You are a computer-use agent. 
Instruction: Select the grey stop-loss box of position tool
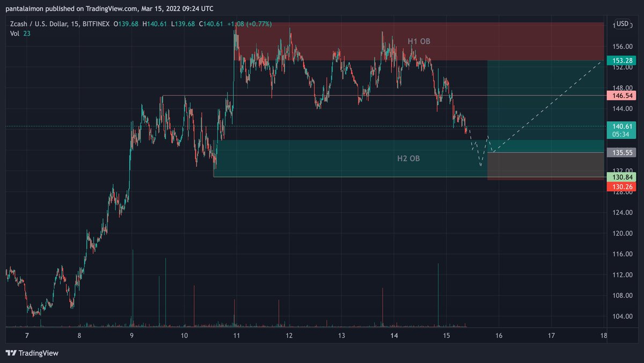coord(545,166)
